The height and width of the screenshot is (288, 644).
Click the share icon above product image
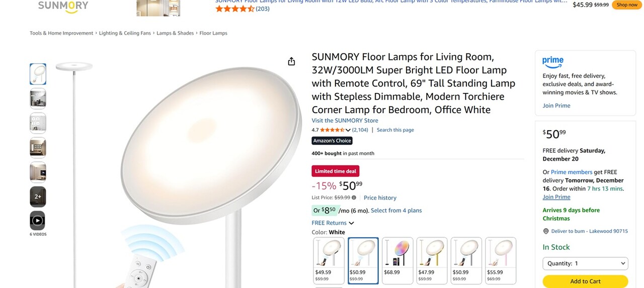tap(291, 61)
